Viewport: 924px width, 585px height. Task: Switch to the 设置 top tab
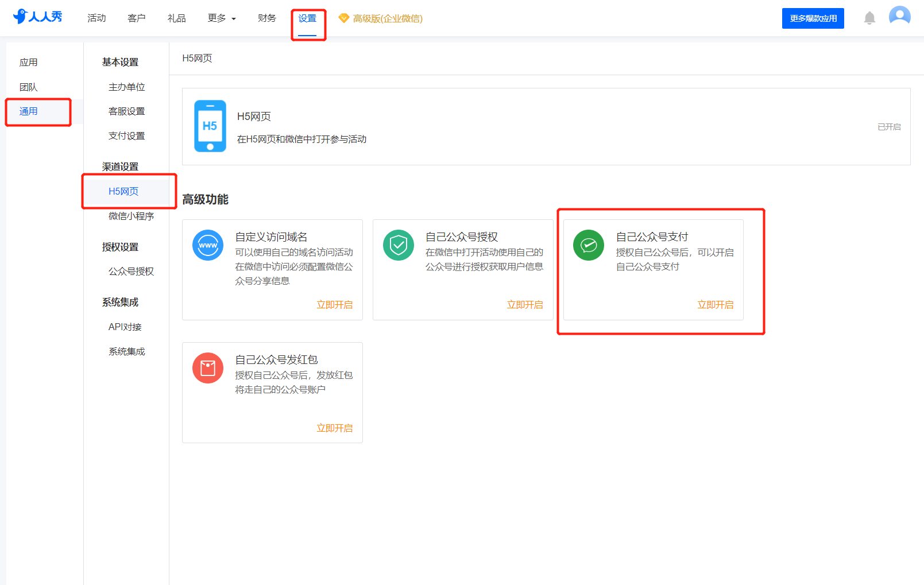point(307,18)
